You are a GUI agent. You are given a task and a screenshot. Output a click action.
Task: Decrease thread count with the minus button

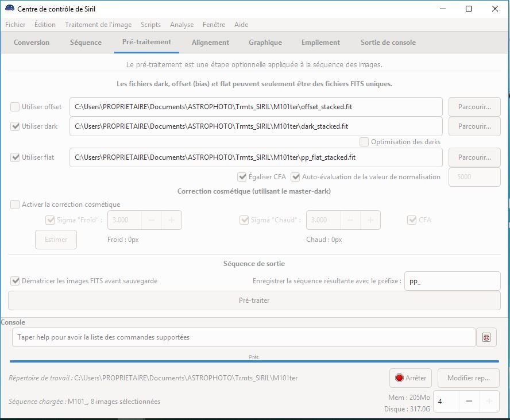[x=469, y=402]
